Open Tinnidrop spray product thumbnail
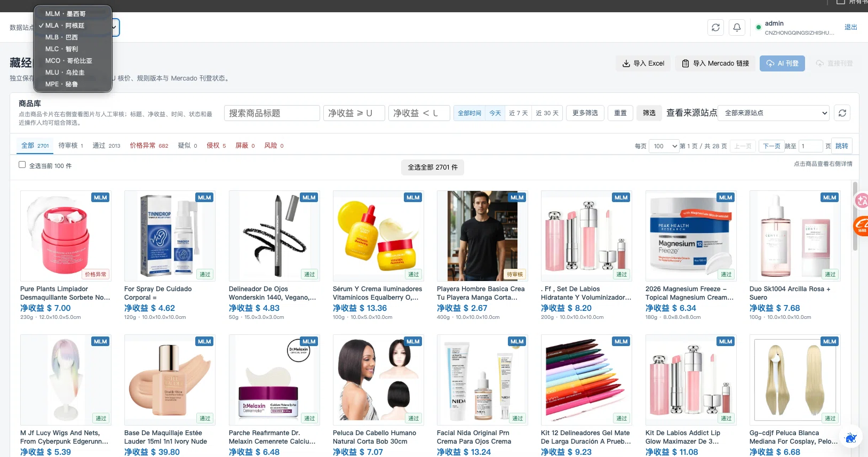 [x=170, y=236]
